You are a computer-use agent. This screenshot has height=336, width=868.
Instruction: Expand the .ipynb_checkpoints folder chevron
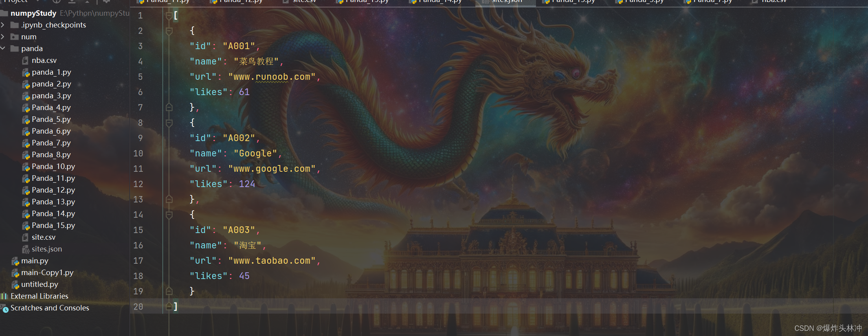(3, 25)
